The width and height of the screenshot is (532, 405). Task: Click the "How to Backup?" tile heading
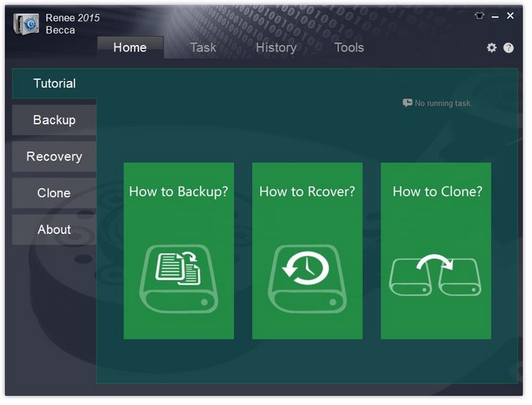tap(178, 191)
